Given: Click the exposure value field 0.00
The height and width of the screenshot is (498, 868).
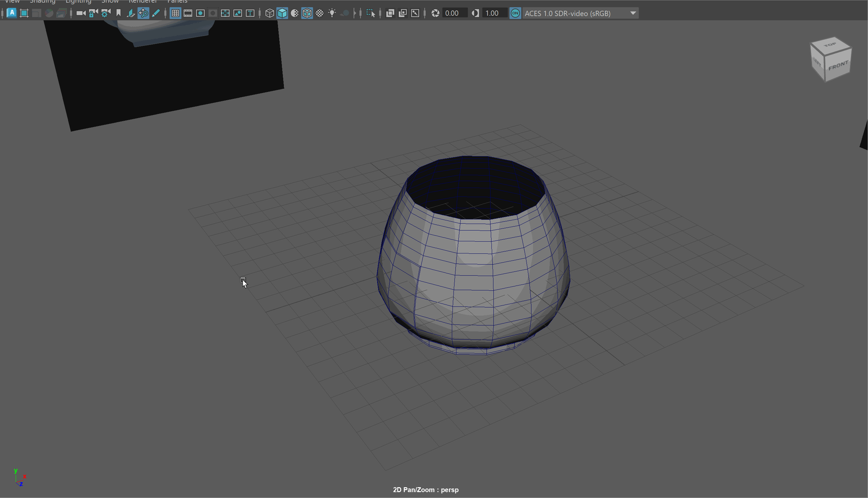Looking at the screenshot, I should coord(454,13).
